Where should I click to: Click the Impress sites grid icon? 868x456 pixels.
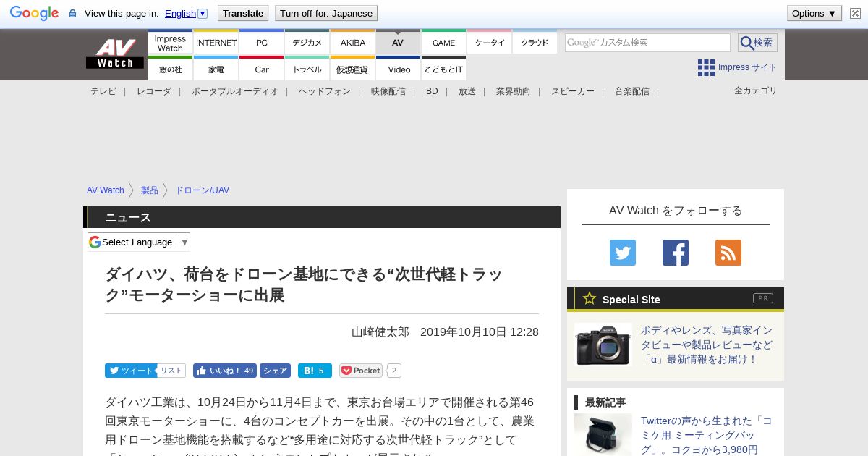tap(706, 67)
